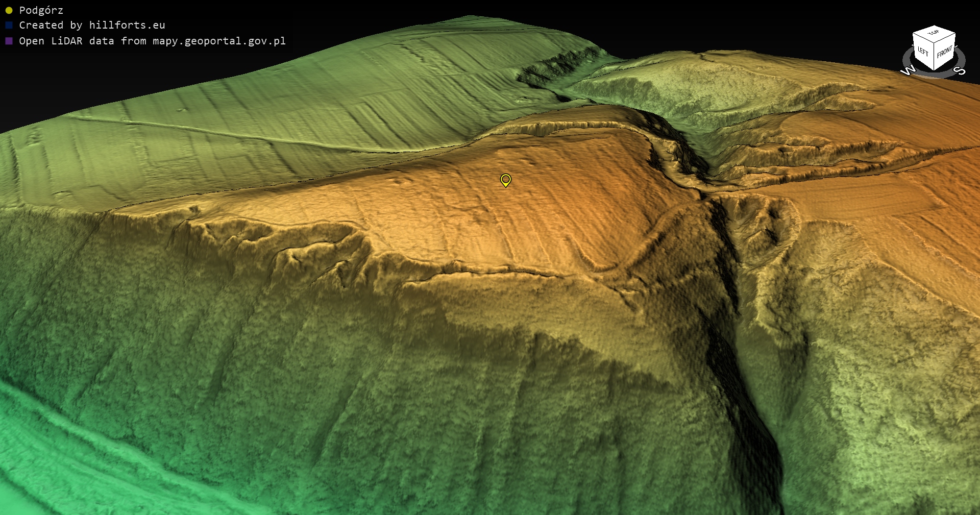Toggle the blue square legend marker
The width and height of the screenshot is (980, 515).
pos(9,25)
